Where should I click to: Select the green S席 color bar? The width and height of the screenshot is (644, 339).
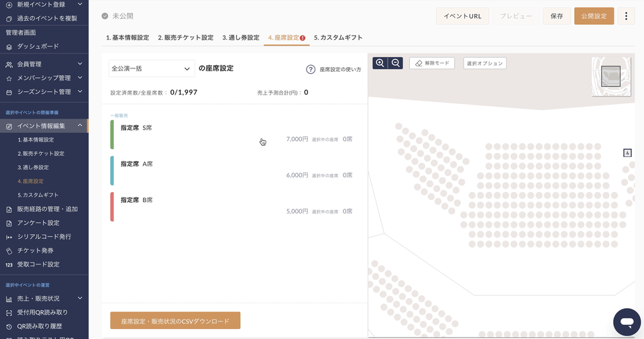[112, 134]
